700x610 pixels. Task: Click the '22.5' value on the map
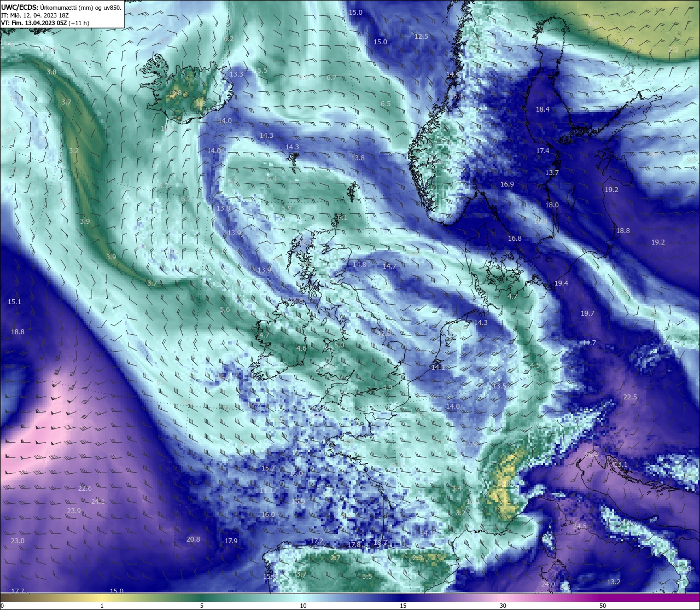pos(630,397)
